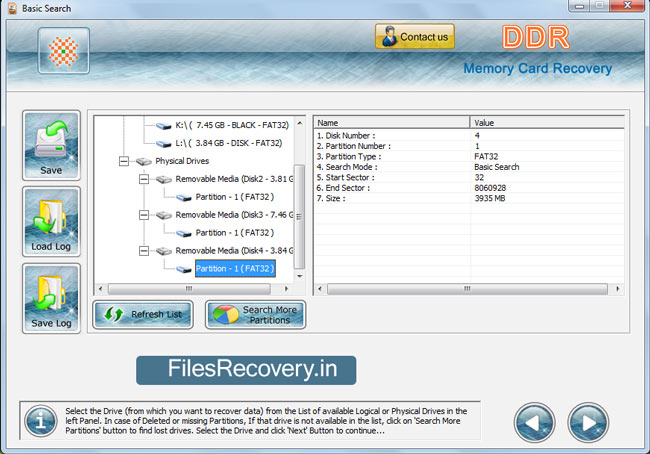
Task: Click the '7. Size :' row
Action: pyautogui.click(x=469, y=198)
